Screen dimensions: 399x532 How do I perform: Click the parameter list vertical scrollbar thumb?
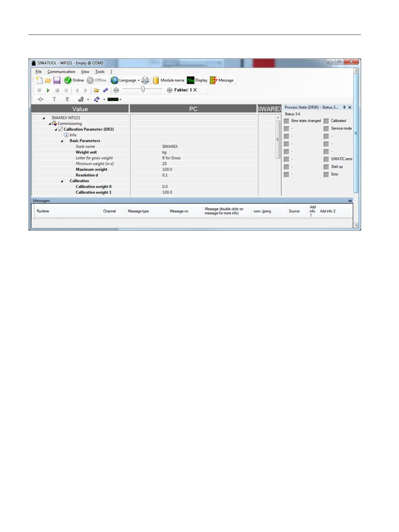(278, 139)
